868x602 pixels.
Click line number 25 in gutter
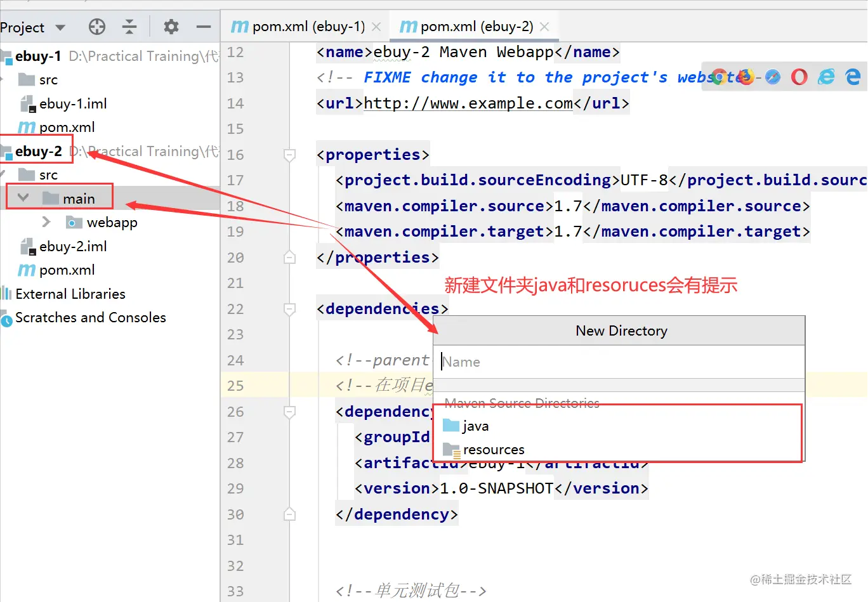point(235,386)
